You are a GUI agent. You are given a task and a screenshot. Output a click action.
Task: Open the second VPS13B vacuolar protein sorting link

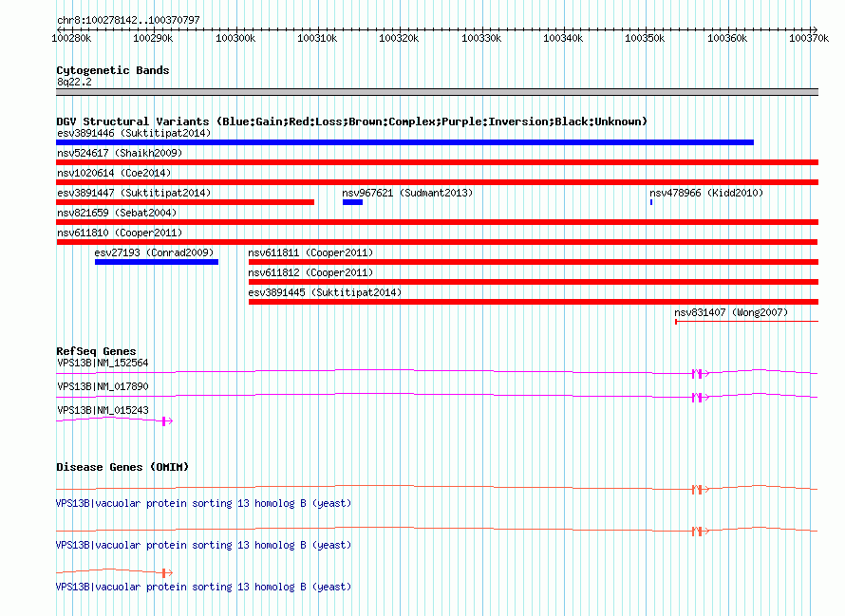(x=203, y=546)
